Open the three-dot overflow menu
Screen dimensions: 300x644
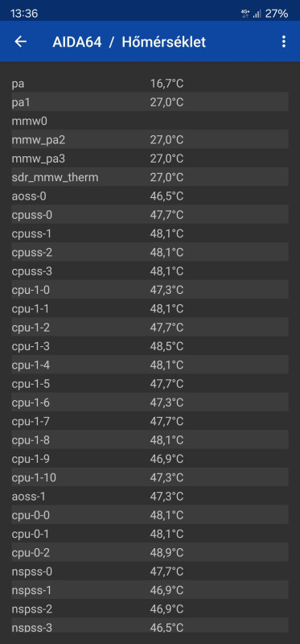(x=284, y=42)
